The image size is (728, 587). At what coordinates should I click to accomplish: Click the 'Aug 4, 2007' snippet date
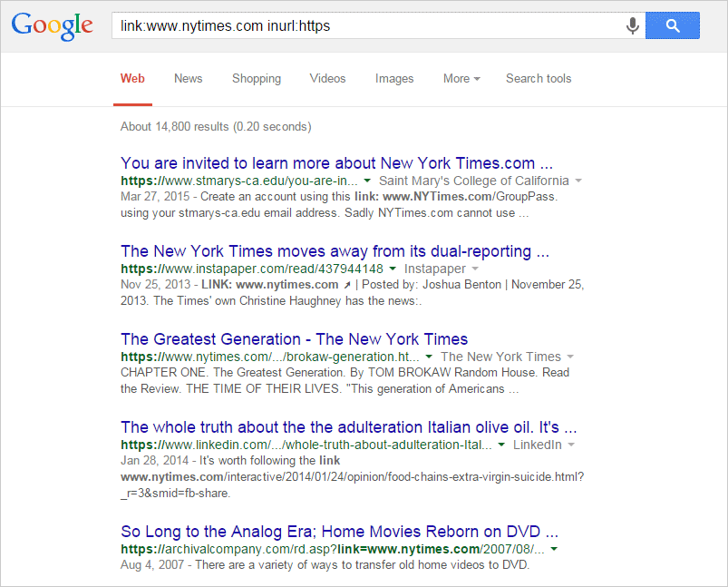pyautogui.click(x=152, y=565)
